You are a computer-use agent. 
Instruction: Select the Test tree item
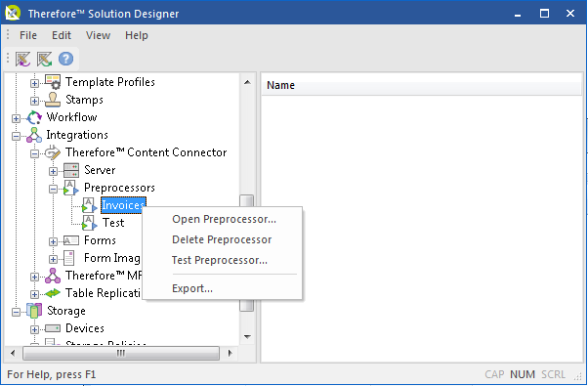tap(113, 223)
